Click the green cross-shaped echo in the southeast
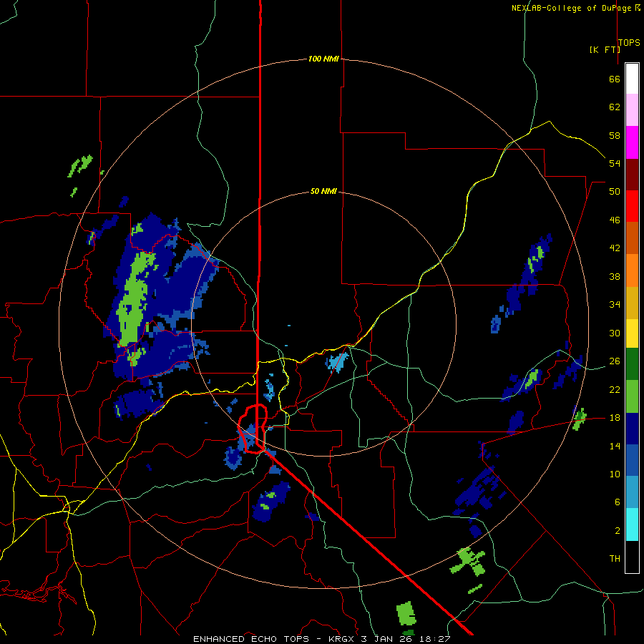Screen dimensions: 644x644 click(467, 561)
